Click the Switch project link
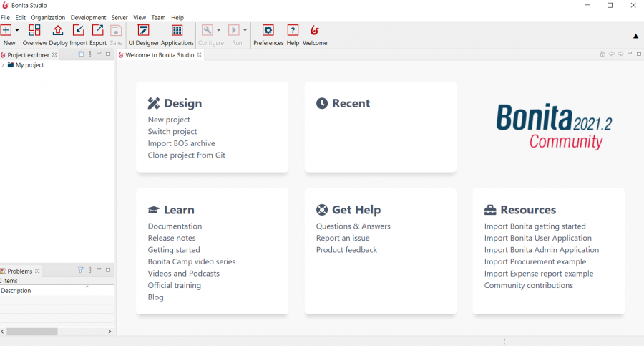The height and width of the screenshot is (346, 644). point(172,132)
